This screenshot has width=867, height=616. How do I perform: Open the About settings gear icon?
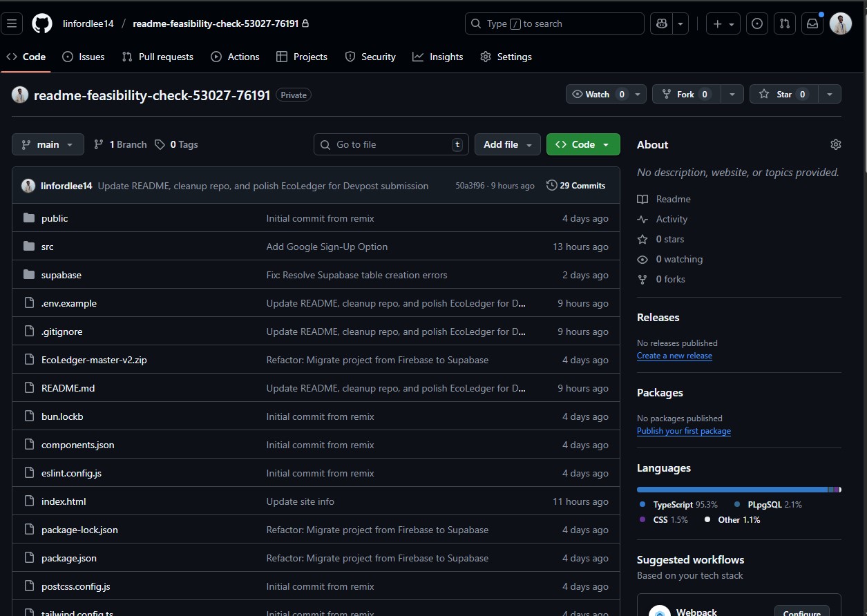click(x=836, y=144)
